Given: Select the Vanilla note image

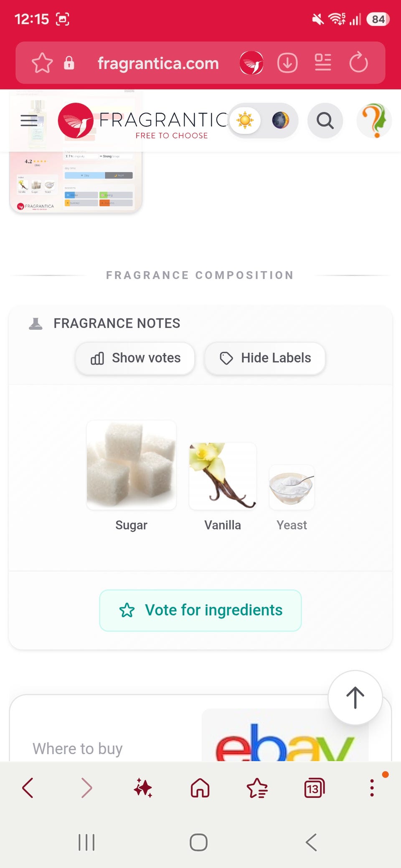Looking at the screenshot, I should (223, 476).
